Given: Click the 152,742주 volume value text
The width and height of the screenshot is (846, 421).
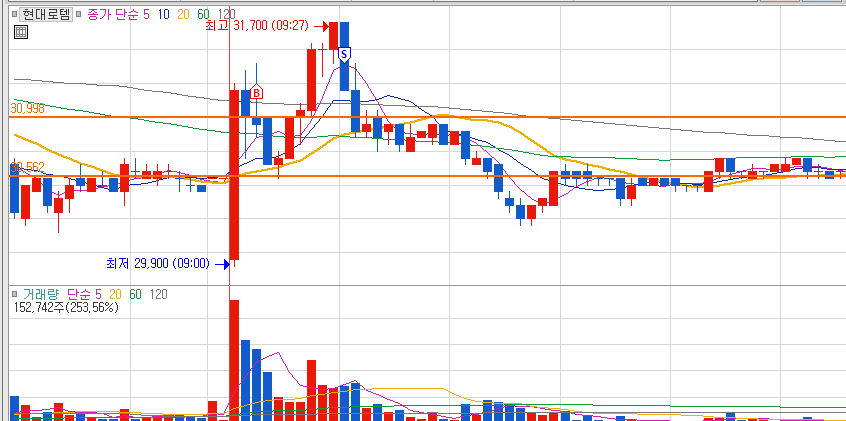Looking at the screenshot, I should [x=40, y=308].
